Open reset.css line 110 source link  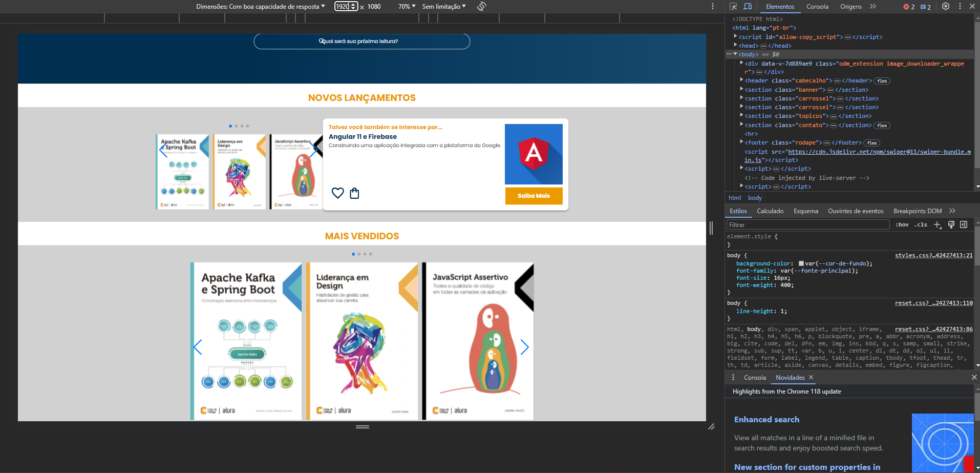pos(933,303)
